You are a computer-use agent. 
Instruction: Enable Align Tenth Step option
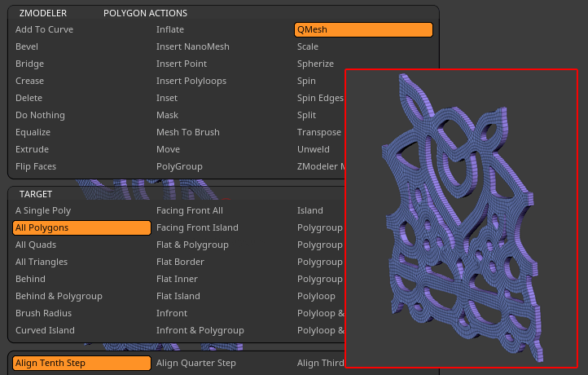[81, 363]
